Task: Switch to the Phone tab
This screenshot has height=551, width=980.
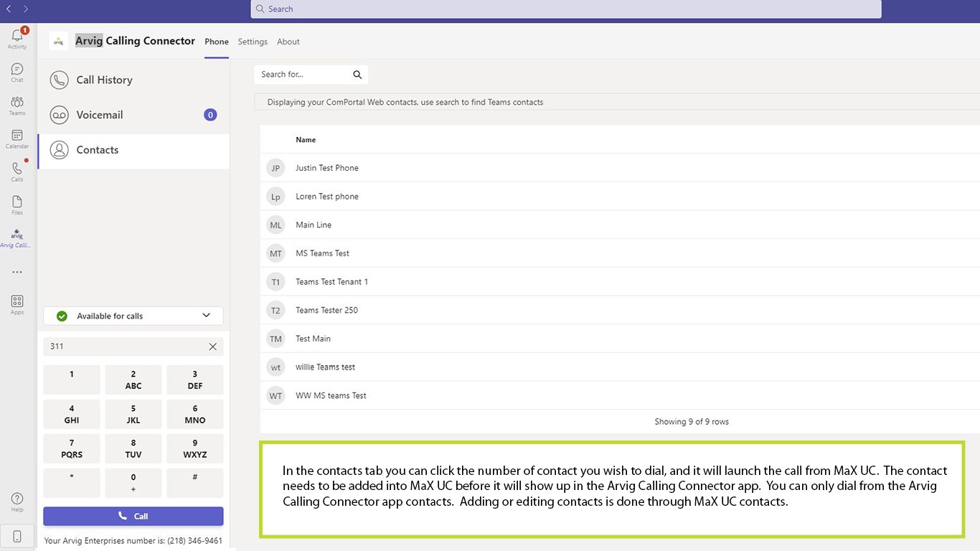Action: (217, 42)
